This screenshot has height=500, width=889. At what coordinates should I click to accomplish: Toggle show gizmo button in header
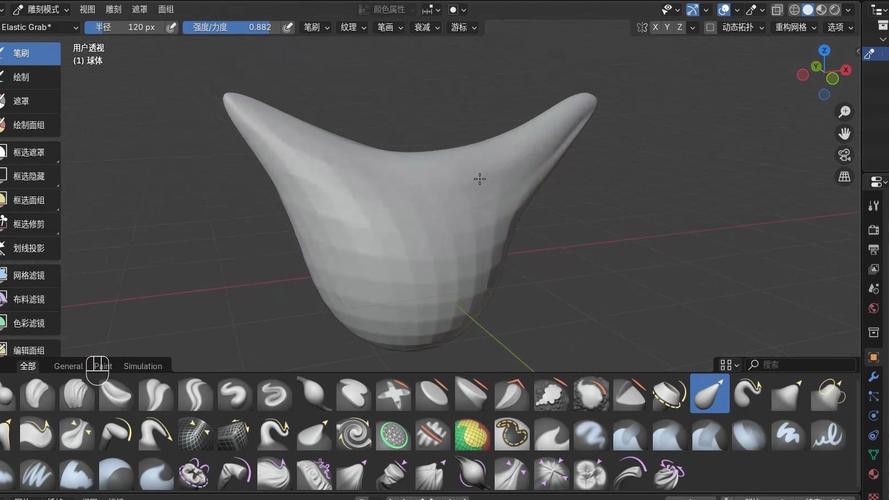tap(692, 10)
